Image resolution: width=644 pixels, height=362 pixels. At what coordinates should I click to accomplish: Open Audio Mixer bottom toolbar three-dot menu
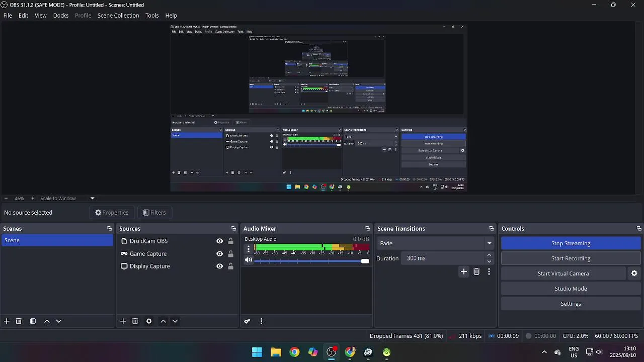(261, 321)
